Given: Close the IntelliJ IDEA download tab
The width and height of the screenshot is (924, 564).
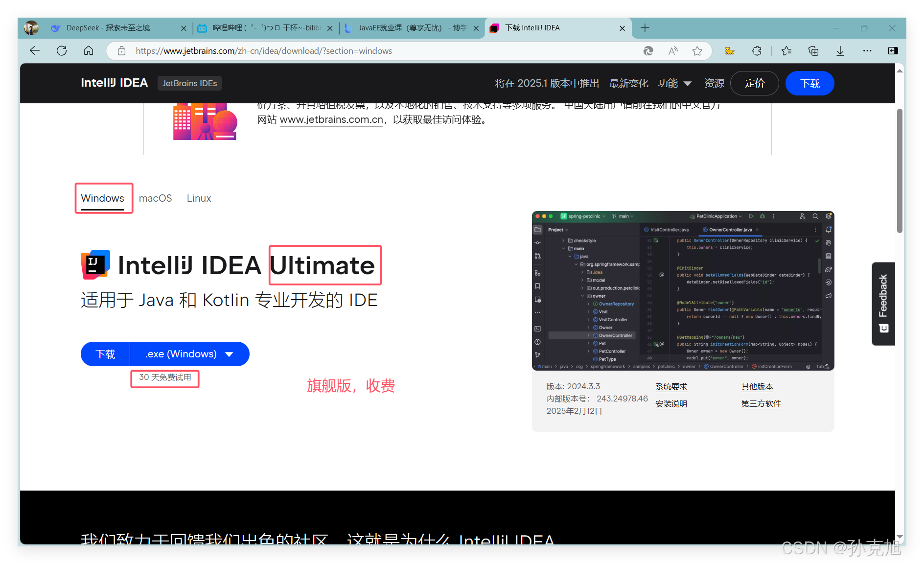Looking at the screenshot, I should (623, 28).
